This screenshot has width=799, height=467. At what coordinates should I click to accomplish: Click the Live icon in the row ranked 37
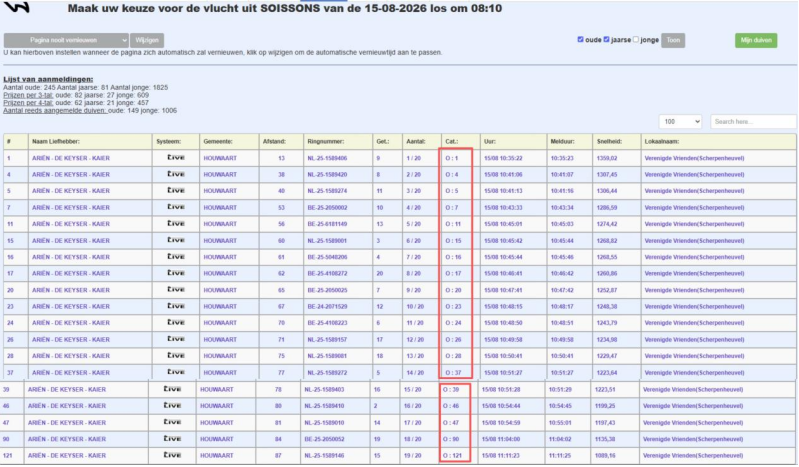point(176,372)
